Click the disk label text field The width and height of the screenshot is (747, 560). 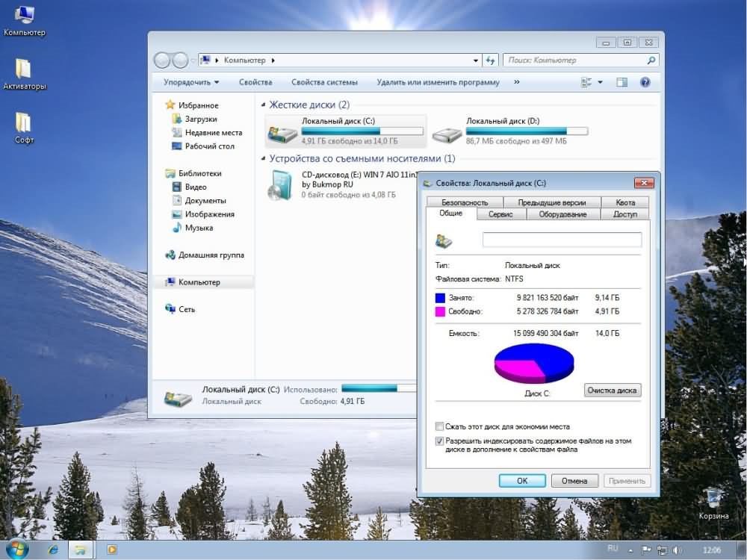pos(562,240)
